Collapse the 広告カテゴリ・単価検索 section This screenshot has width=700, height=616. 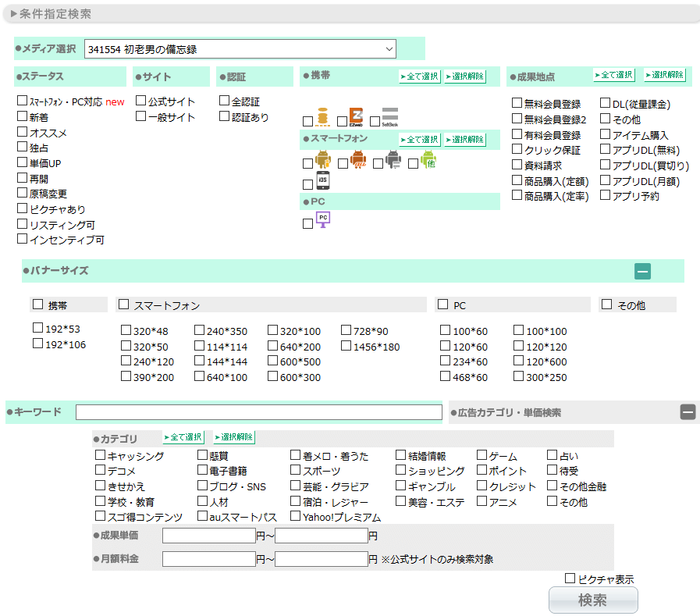click(x=688, y=412)
